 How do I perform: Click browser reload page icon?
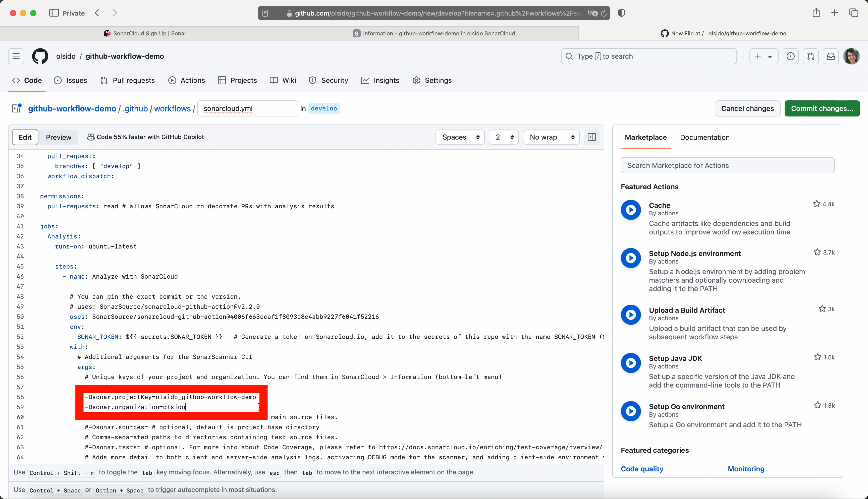pos(604,13)
